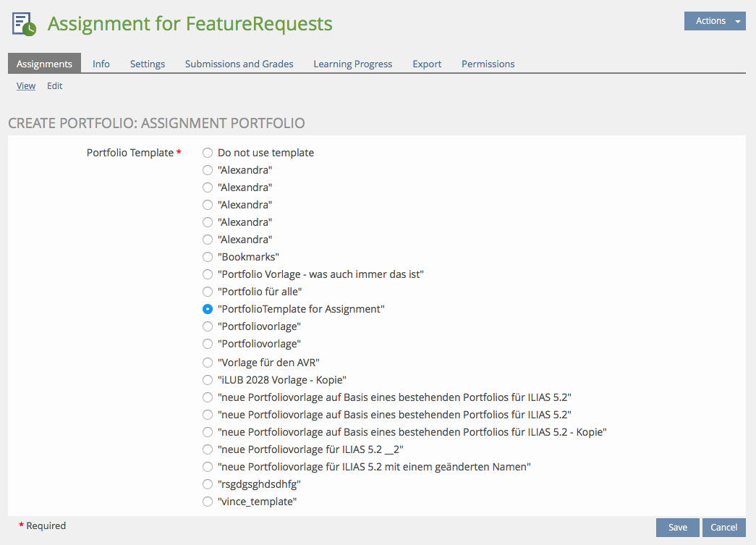Choose the "Bookmarks" template radio button
This screenshot has height=545, width=756.
(208, 257)
